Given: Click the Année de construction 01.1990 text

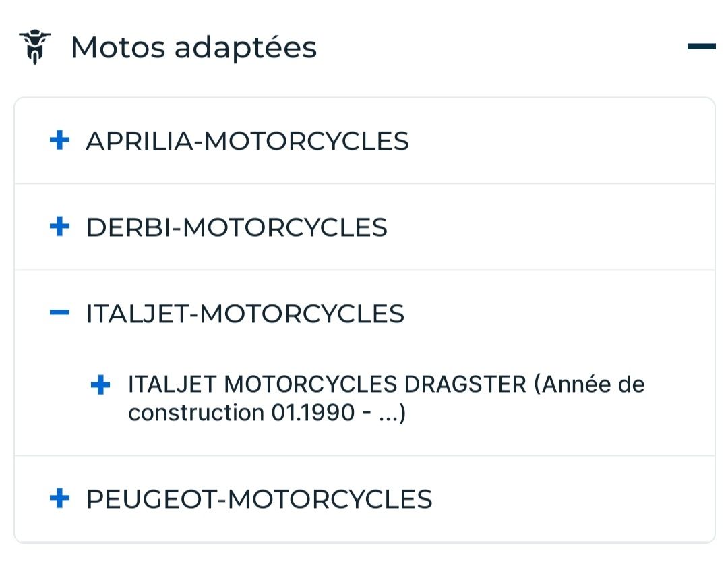Looking at the screenshot, I should tap(267, 413).
